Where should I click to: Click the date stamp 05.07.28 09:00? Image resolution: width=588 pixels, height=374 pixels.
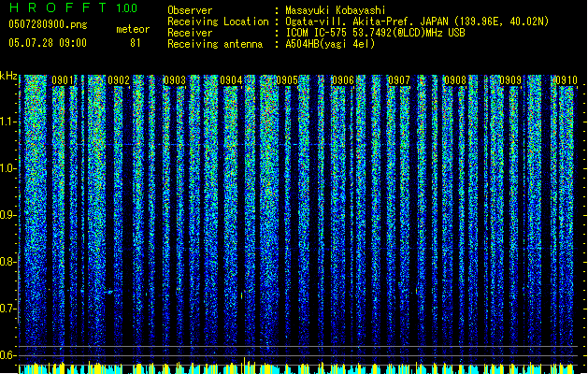(x=48, y=43)
